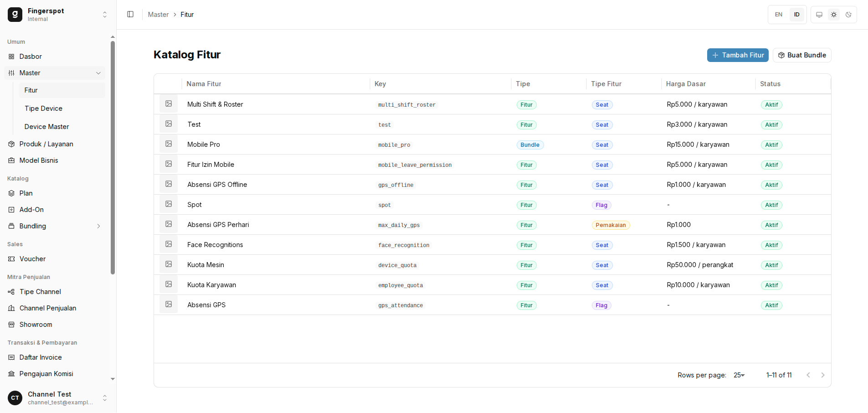Open Device Master in sidebar
This screenshot has width=868, height=413.
[x=62, y=127]
